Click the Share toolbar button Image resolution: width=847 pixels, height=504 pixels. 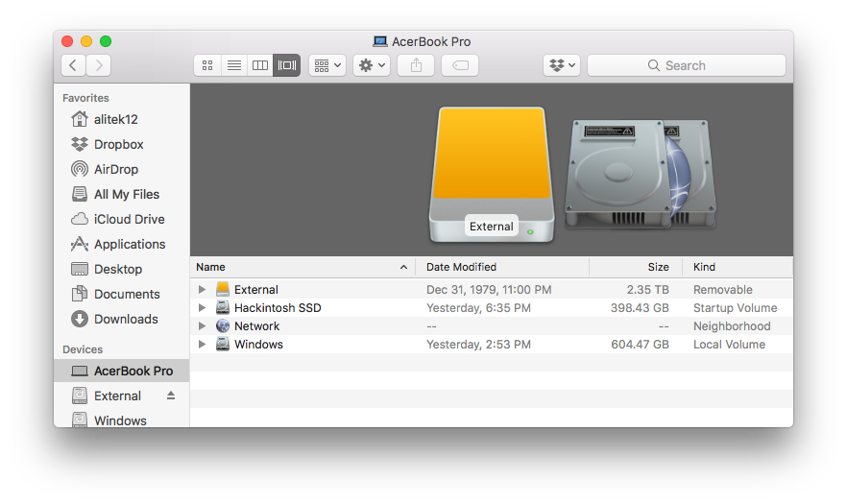pyautogui.click(x=416, y=65)
